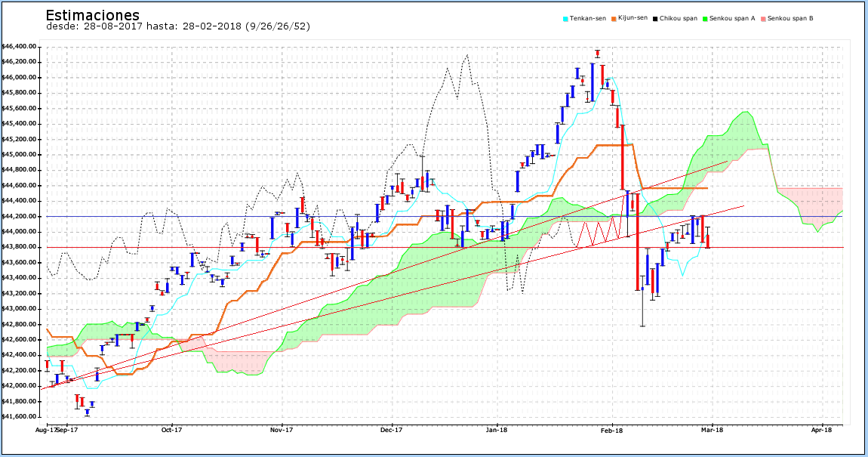This screenshot has height=457, width=868.
Task: Select the Senkou span A legend label
Action: (732, 18)
